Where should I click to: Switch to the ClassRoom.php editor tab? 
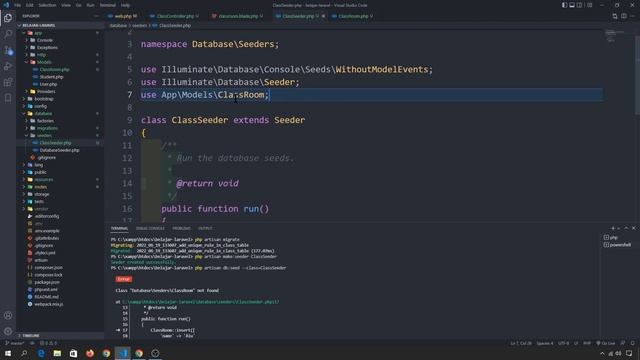353,16
